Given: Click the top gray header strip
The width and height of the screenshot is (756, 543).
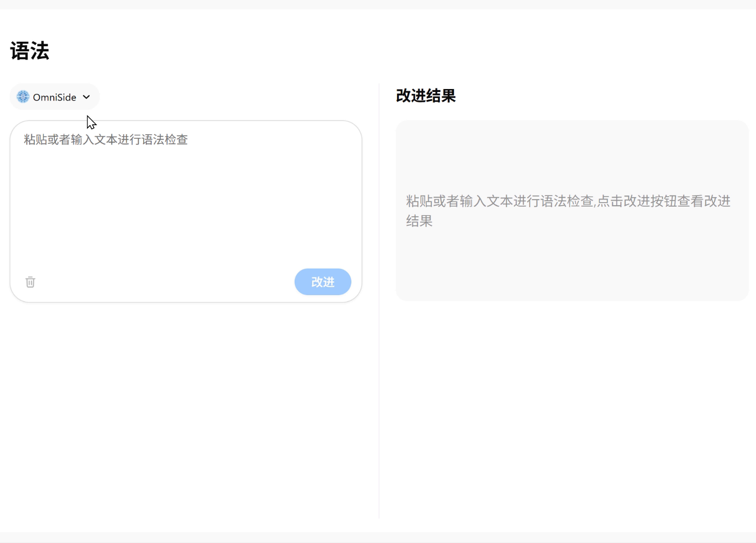Looking at the screenshot, I should click(x=378, y=4).
